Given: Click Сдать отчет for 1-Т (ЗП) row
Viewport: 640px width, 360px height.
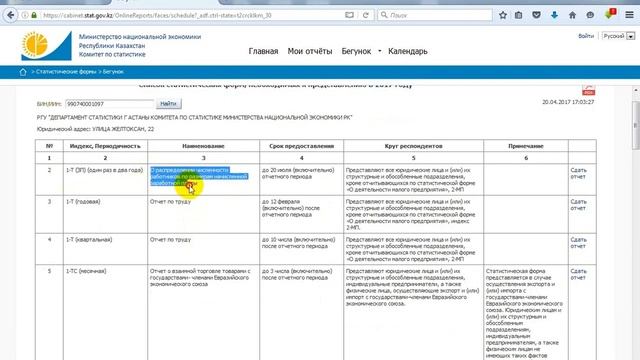Looking at the screenshot, I should click(578, 173).
